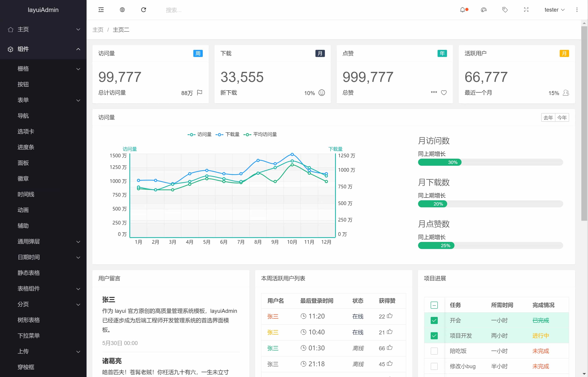Click the 主页 breadcrumb link
The width and height of the screenshot is (588, 377).
[98, 30]
